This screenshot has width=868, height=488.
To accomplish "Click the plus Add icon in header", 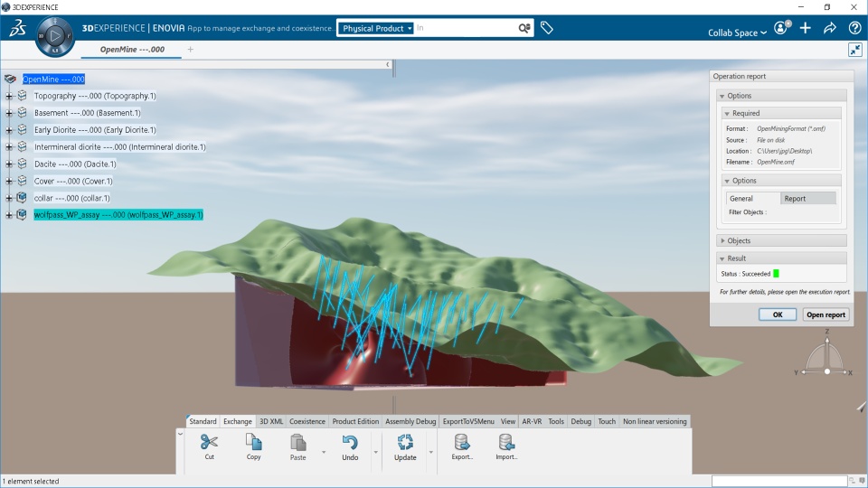I will pyautogui.click(x=806, y=28).
